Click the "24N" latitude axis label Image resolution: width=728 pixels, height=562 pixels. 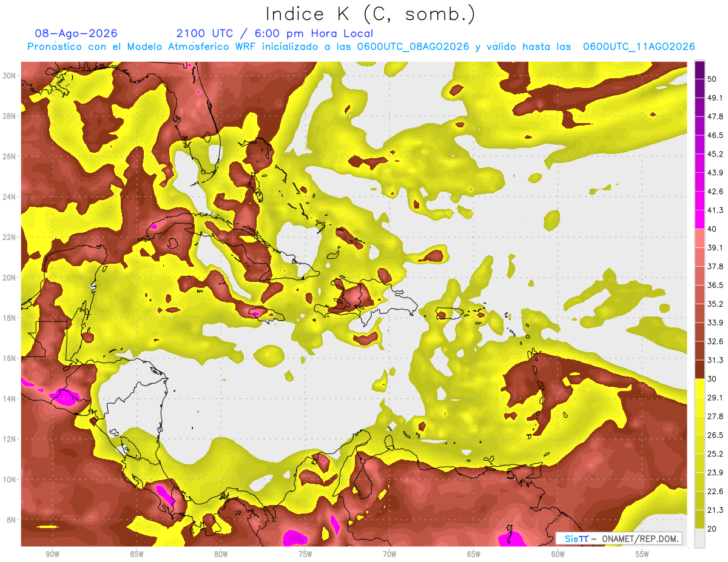click(9, 197)
